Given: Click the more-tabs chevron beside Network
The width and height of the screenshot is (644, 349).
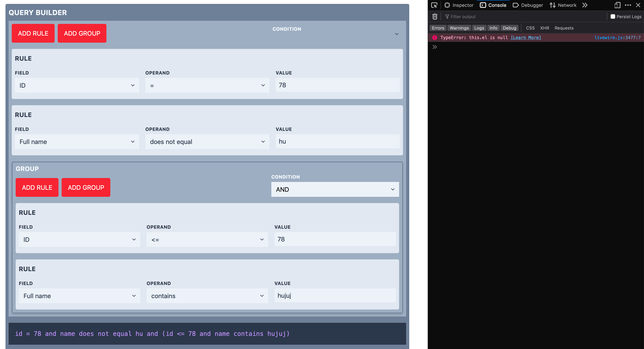Looking at the screenshot, I should coord(585,5).
